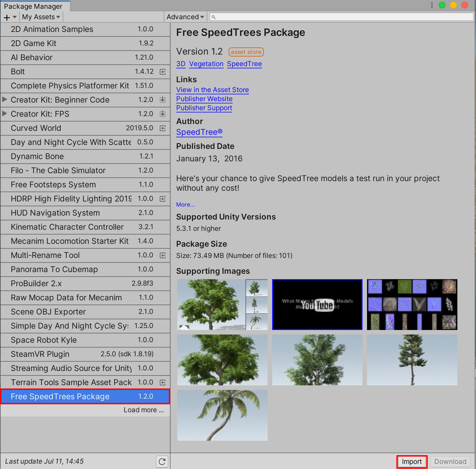The height and width of the screenshot is (469, 476).
Task: Open the My Assets dropdown
Action: (41, 17)
